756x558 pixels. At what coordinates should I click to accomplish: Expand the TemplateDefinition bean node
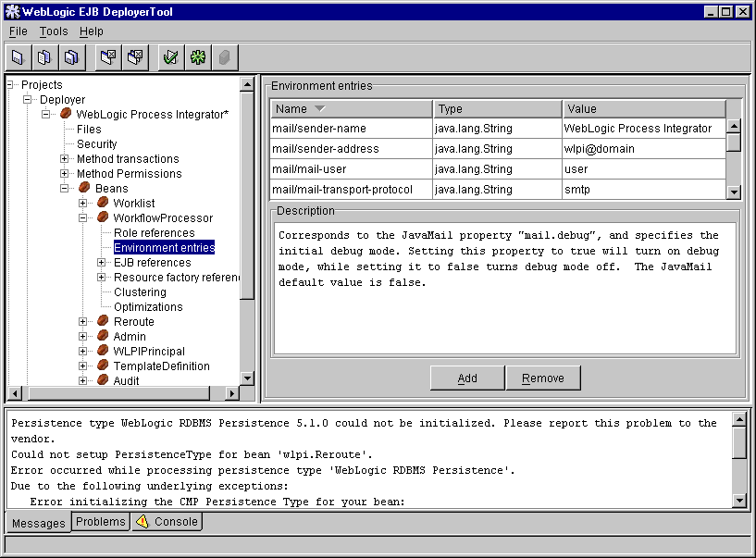(x=83, y=366)
